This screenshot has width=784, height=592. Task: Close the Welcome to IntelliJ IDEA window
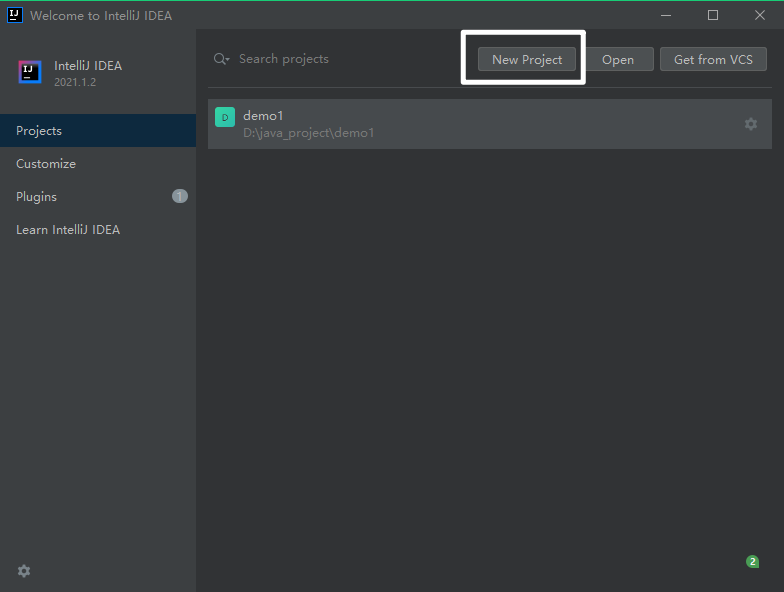coord(760,16)
